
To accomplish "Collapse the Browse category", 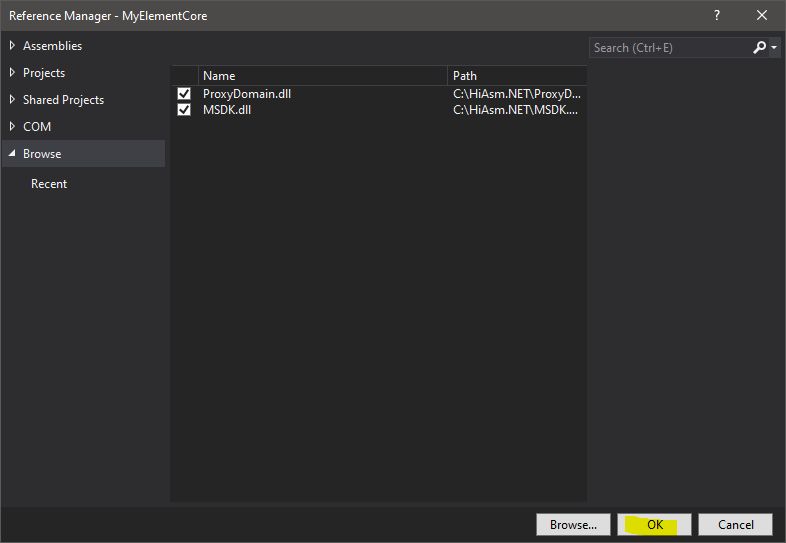I will coord(13,154).
